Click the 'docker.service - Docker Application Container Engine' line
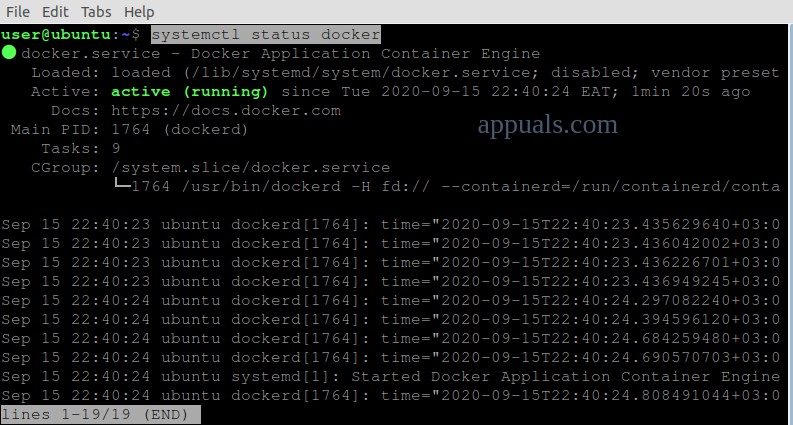The width and height of the screenshot is (793, 425). coord(281,54)
